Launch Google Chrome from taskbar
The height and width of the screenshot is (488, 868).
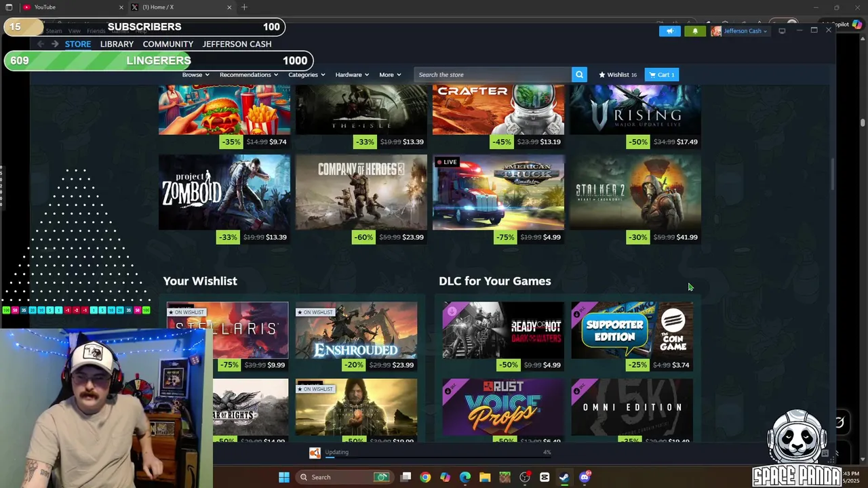click(x=425, y=477)
